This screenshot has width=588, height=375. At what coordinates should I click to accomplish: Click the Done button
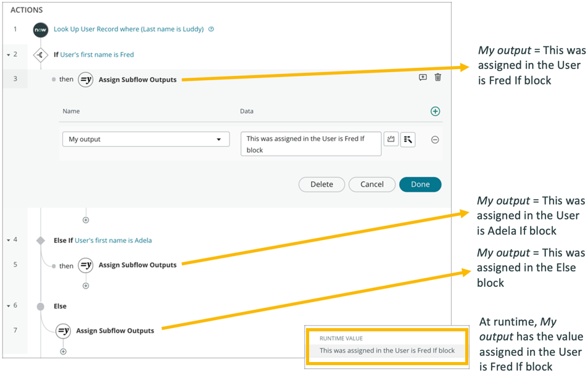pyautogui.click(x=420, y=184)
